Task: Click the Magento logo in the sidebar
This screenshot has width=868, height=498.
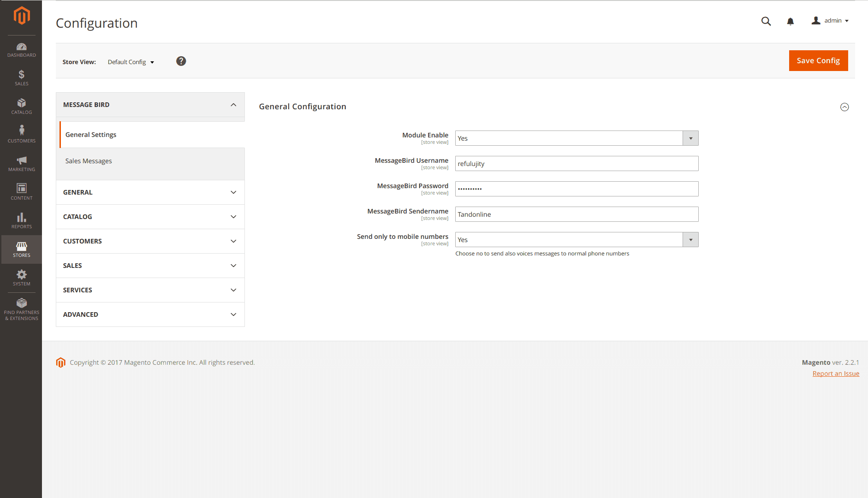Action: (22, 16)
